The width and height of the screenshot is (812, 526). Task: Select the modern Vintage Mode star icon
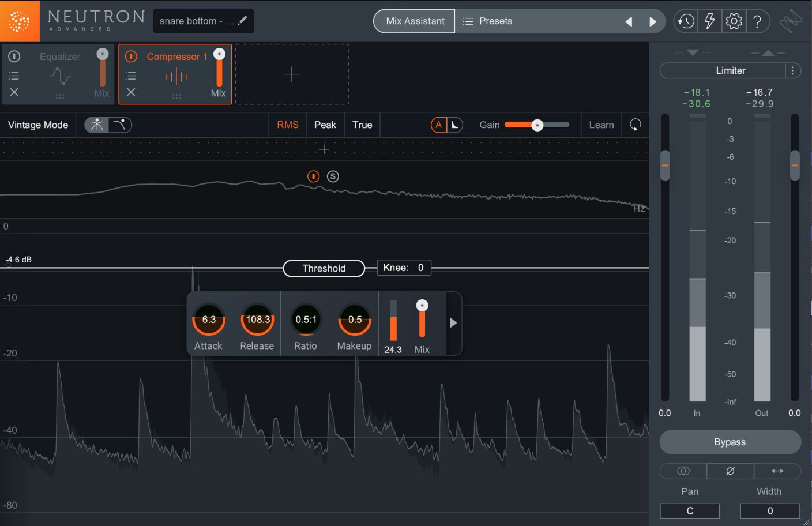(x=97, y=125)
